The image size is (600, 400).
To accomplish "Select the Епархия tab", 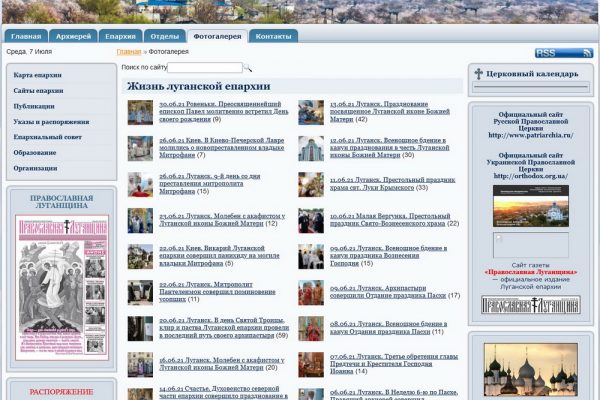I will pyautogui.click(x=121, y=36).
